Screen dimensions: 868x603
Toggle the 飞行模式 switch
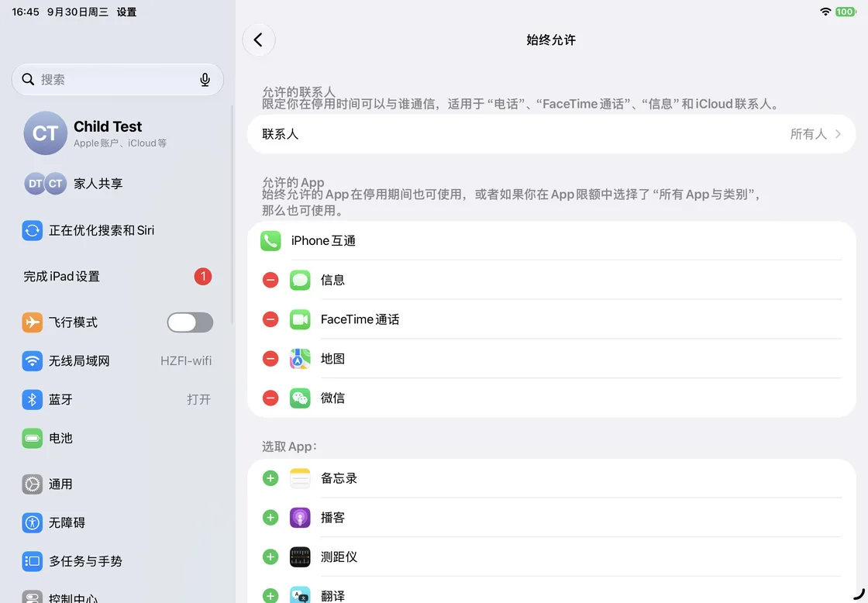click(x=190, y=322)
